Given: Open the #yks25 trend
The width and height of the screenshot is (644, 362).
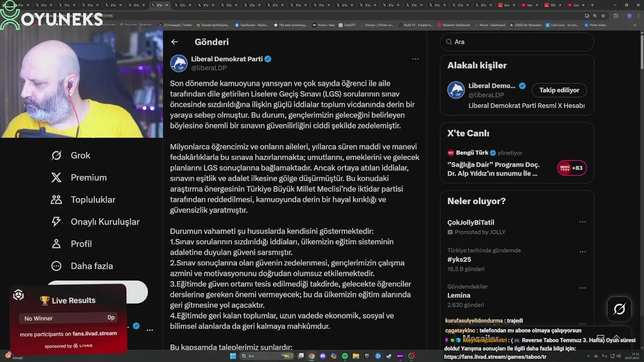Looking at the screenshot, I should click(x=459, y=259).
